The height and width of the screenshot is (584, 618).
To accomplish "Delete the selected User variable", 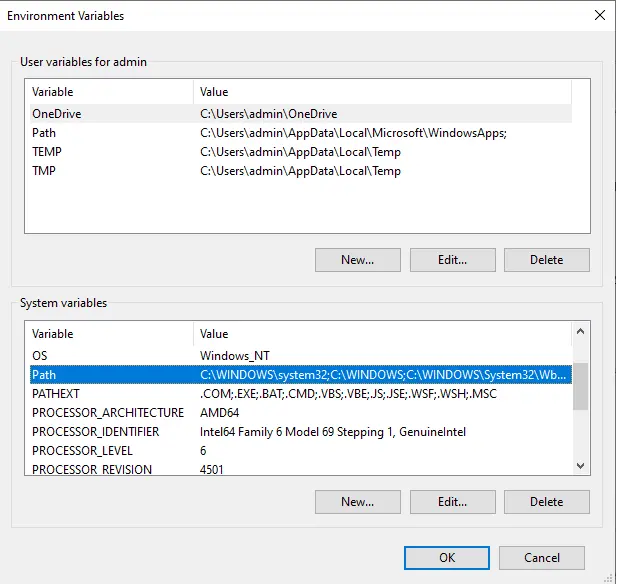I will tap(546, 259).
